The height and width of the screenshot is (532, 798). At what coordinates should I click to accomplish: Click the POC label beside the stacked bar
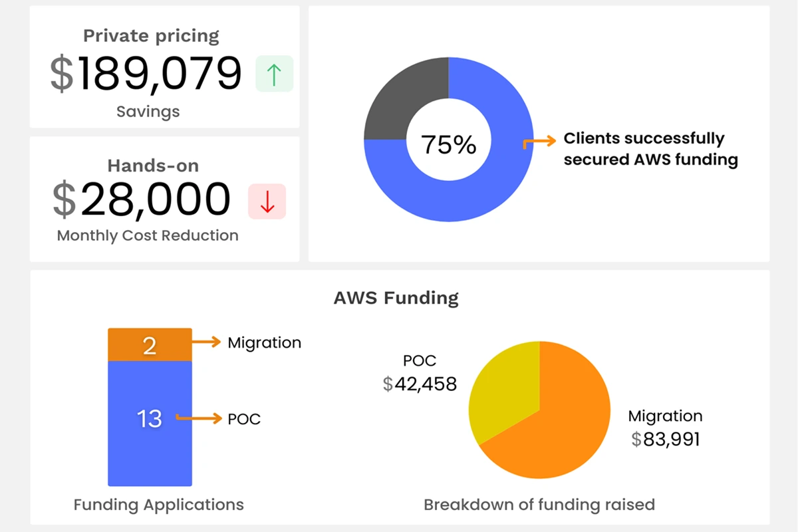coord(244,419)
